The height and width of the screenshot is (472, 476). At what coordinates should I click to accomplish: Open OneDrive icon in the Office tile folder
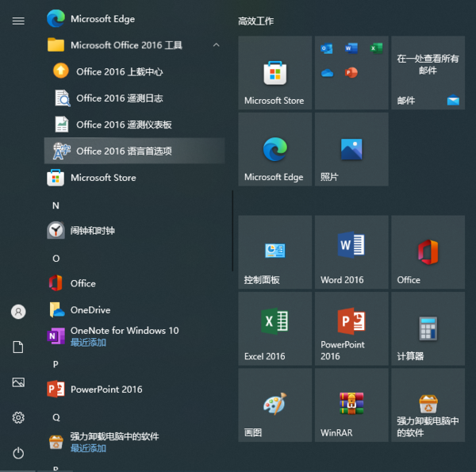[327, 73]
